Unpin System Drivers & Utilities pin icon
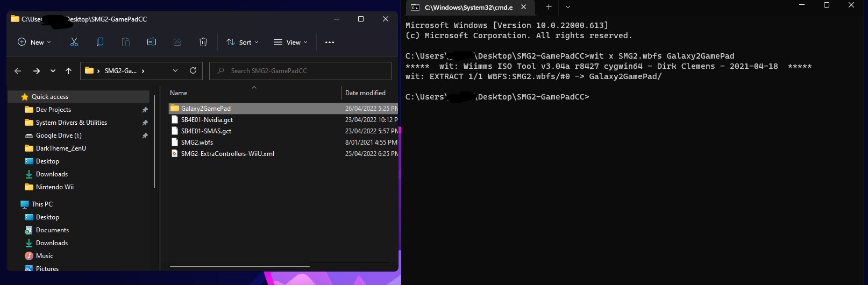Viewport: 868px width, 285px height. [145, 123]
